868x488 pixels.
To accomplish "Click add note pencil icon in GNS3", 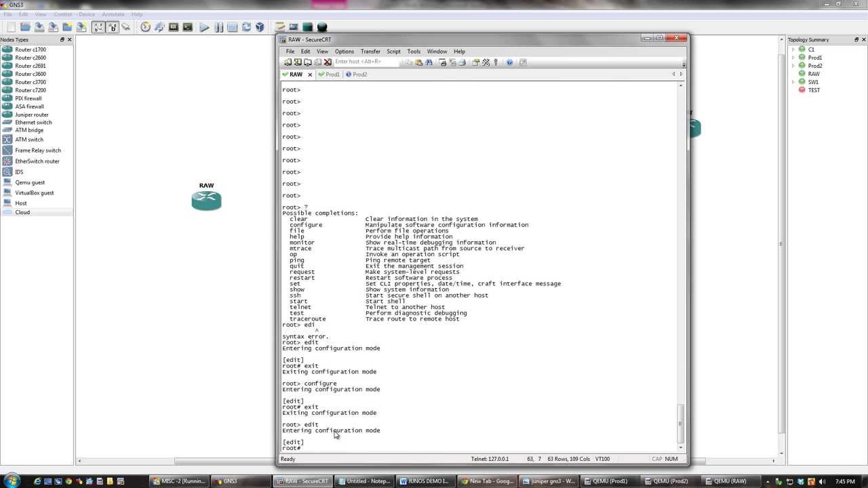I will click(x=279, y=27).
